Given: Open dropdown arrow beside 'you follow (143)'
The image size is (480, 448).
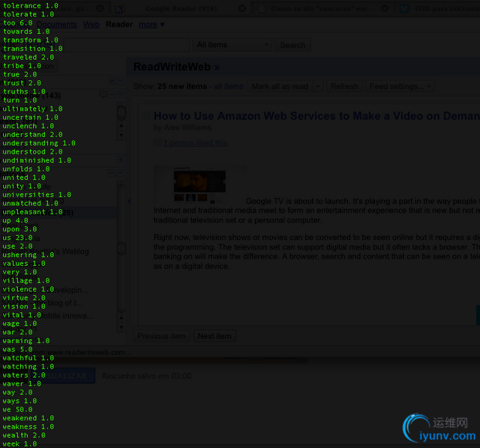Looking at the screenshot, I should click(x=121, y=94).
